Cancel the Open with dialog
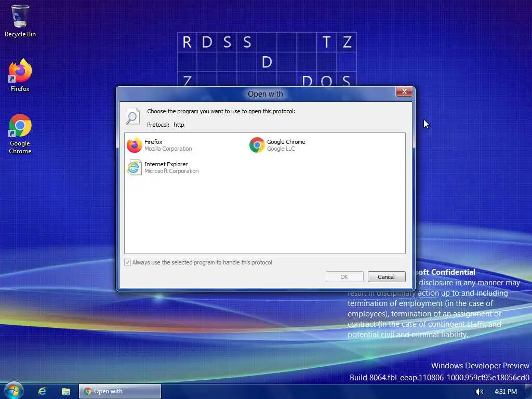The height and width of the screenshot is (399, 532). coord(387,277)
